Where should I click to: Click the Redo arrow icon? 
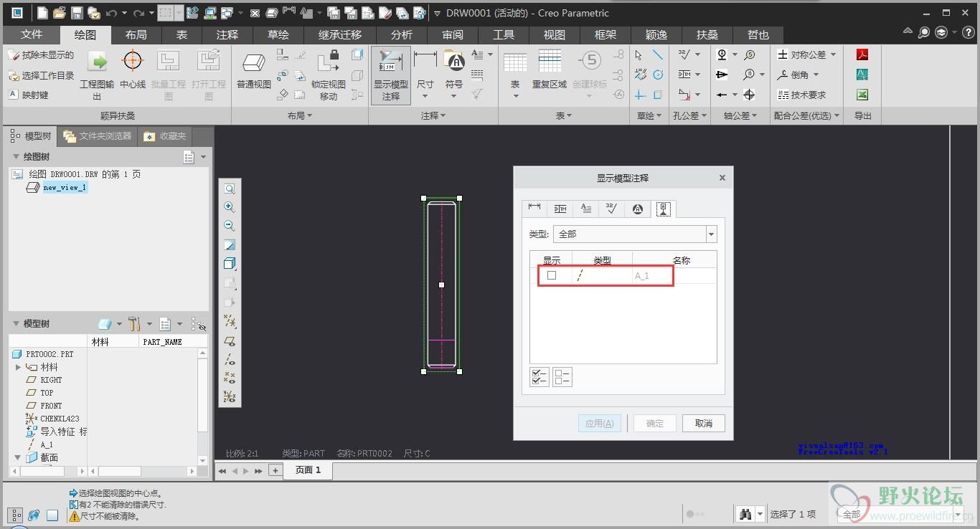139,13
